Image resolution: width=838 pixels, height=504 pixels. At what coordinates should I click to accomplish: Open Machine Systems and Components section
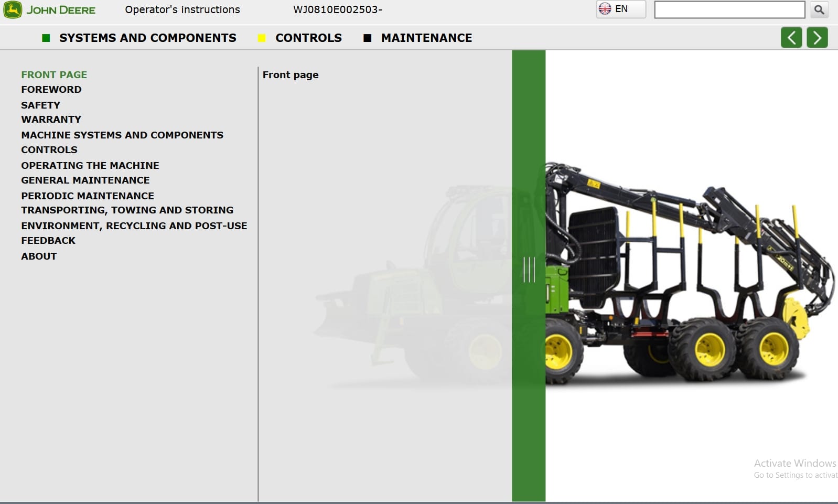tap(122, 135)
